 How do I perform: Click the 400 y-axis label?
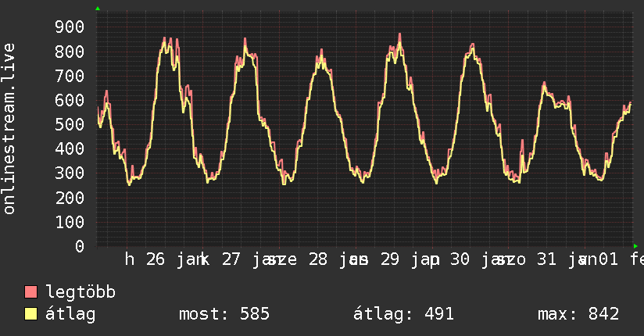(70, 148)
